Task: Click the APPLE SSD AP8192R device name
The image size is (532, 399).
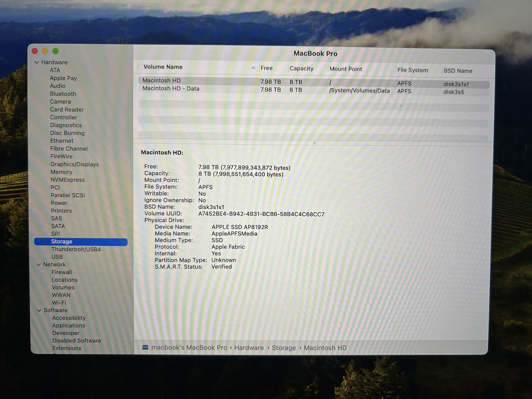Action: [240, 227]
